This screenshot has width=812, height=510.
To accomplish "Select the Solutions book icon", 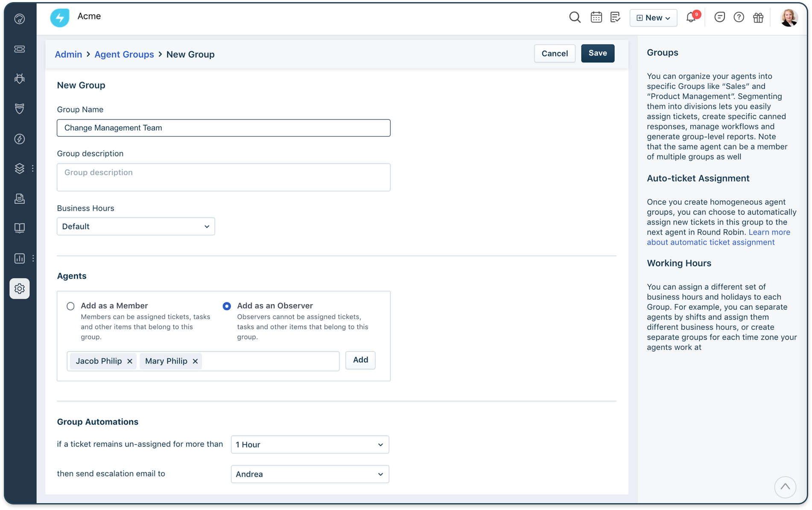I will pyautogui.click(x=19, y=228).
